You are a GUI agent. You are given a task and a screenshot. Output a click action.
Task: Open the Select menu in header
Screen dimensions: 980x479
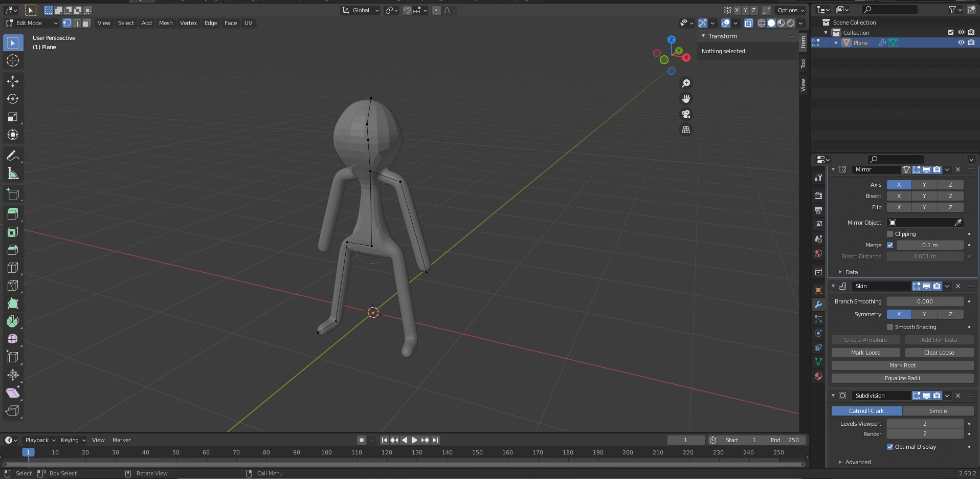pos(126,23)
